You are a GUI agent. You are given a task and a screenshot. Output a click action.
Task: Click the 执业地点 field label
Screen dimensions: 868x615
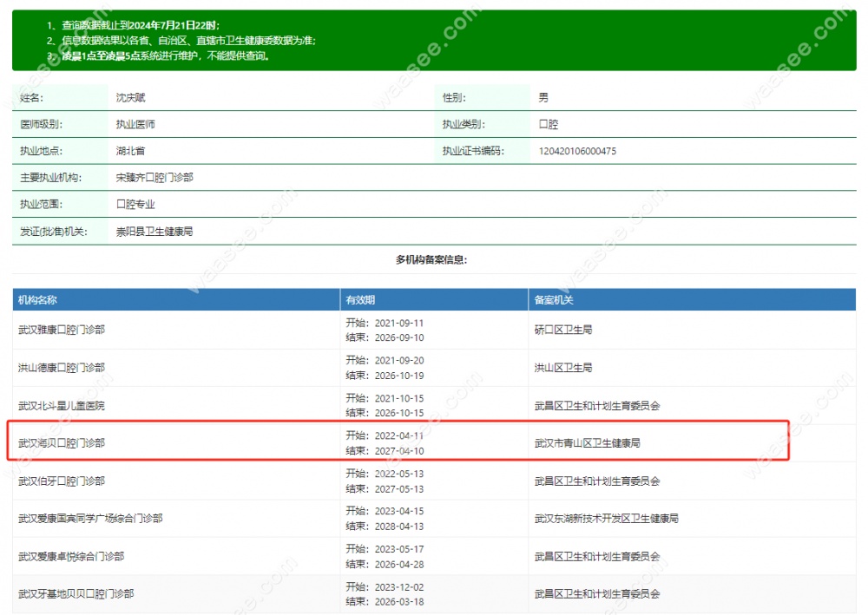[41, 151]
